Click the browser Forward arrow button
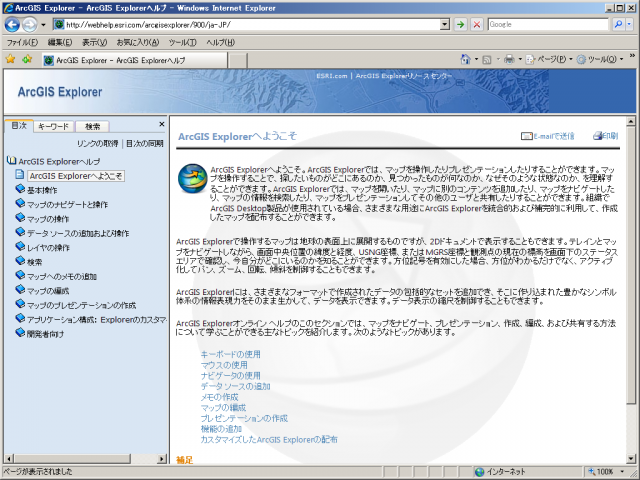The image size is (640, 480). tap(29, 25)
